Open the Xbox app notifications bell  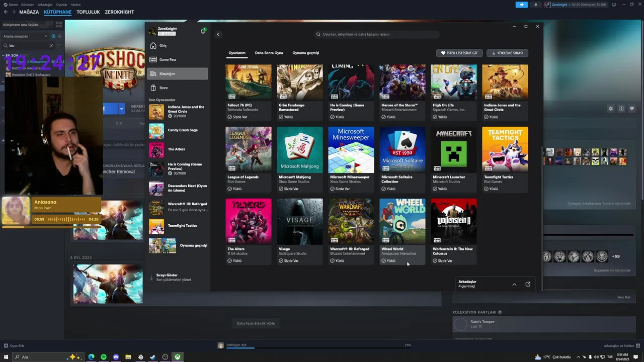(x=203, y=31)
